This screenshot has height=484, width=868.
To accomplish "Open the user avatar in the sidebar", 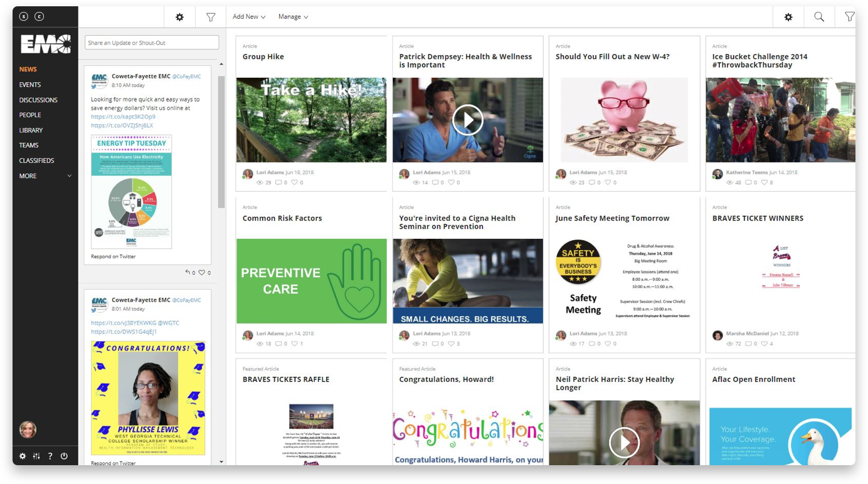I will coord(28,429).
